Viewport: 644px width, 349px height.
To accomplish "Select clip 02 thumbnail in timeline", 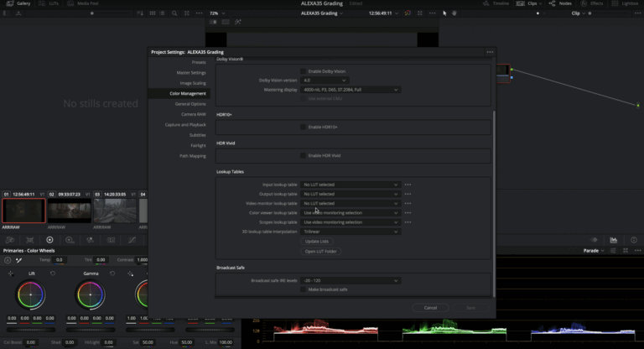I will [69, 211].
